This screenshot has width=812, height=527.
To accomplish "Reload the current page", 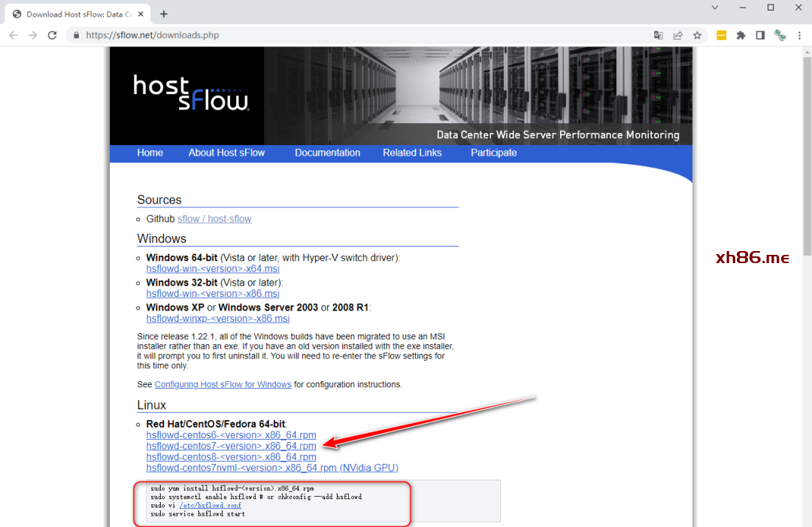I will (x=52, y=35).
